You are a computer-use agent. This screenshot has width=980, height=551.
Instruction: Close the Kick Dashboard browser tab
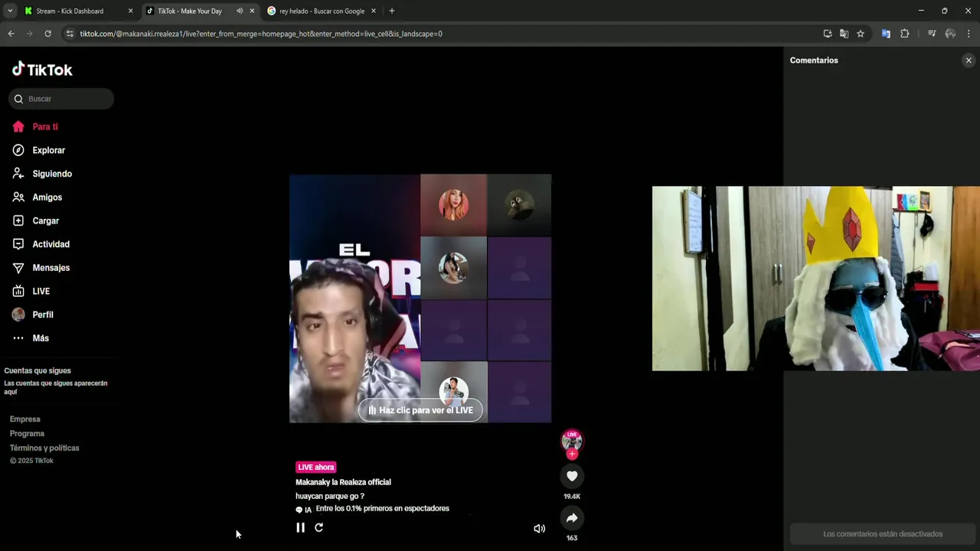tap(130, 11)
